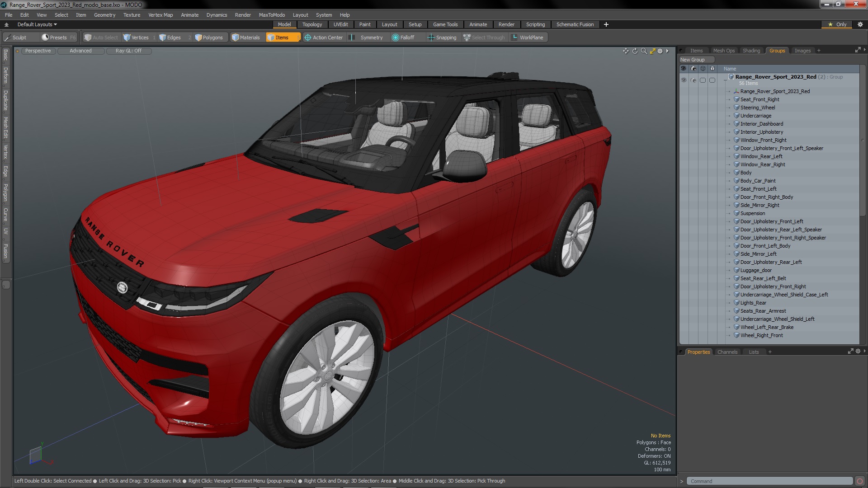
Task: Switch to the Channels tab
Action: pyautogui.click(x=727, y=352)
